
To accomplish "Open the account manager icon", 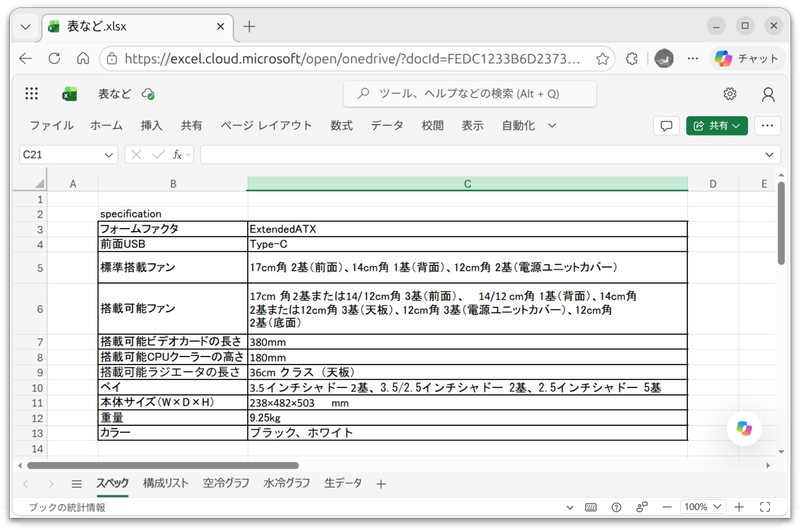I will click(768, 94).
